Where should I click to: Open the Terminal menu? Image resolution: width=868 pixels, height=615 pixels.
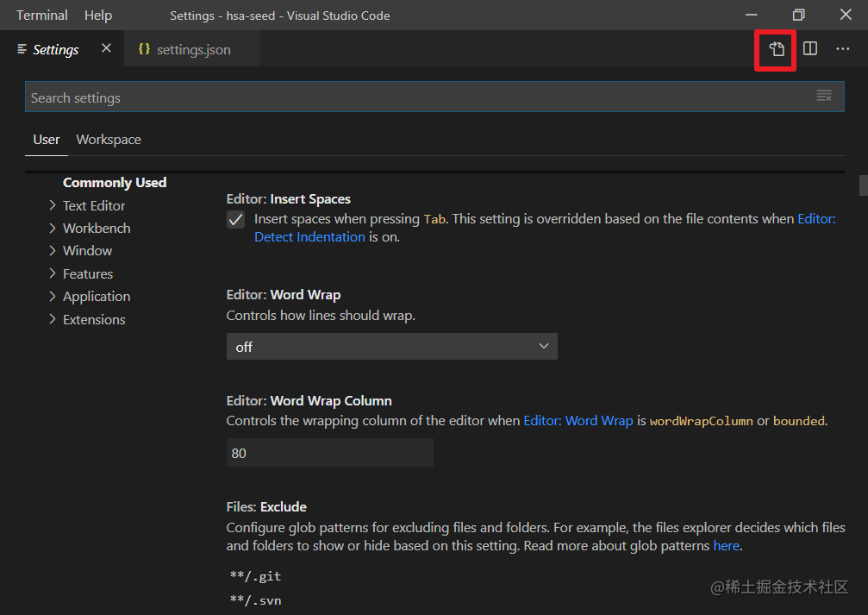click(x=41, y=16)
